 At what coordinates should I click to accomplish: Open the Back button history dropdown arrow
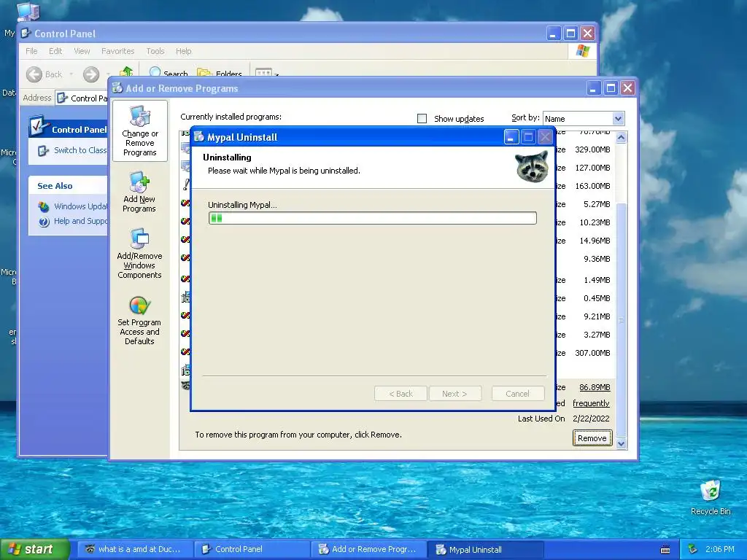click(x=71, y=74)
